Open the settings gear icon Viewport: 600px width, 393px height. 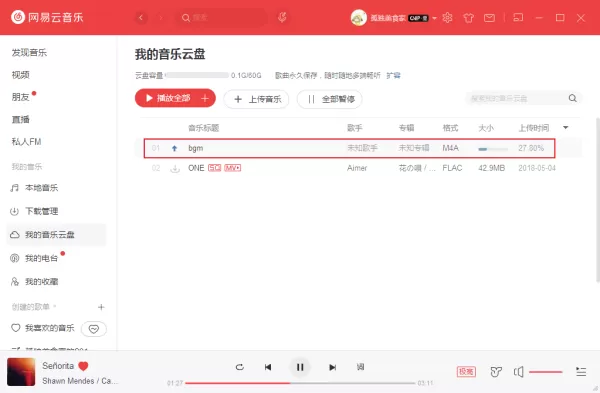coord(447,18)
